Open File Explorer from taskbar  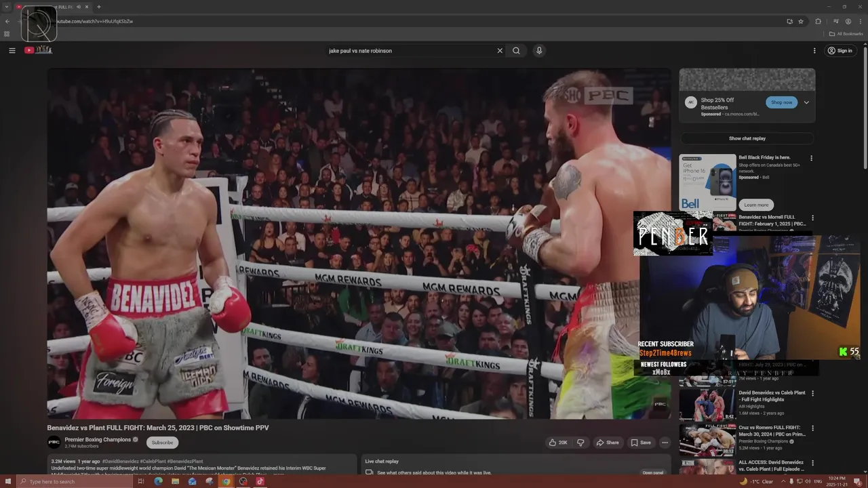[x=176, y=481]
